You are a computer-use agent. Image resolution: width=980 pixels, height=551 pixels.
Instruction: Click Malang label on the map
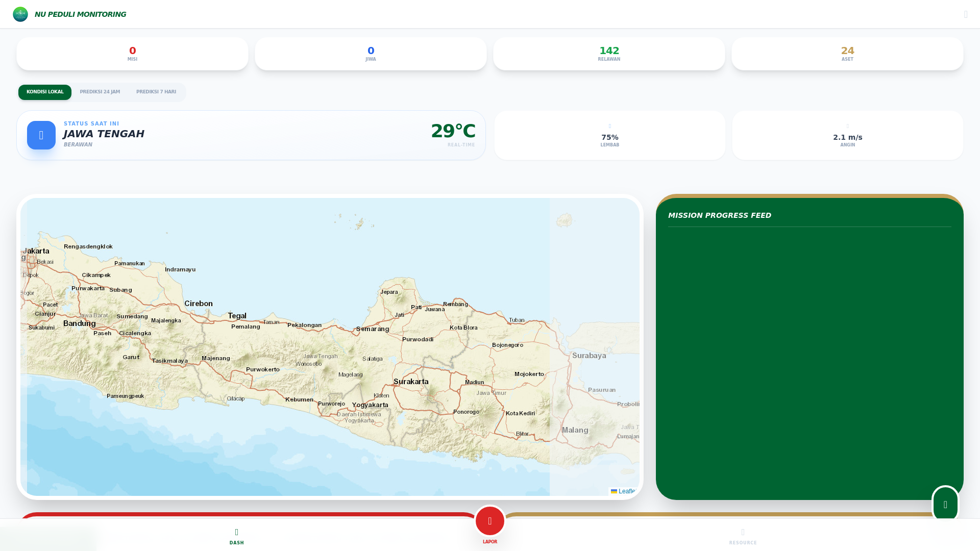(575, 430)
